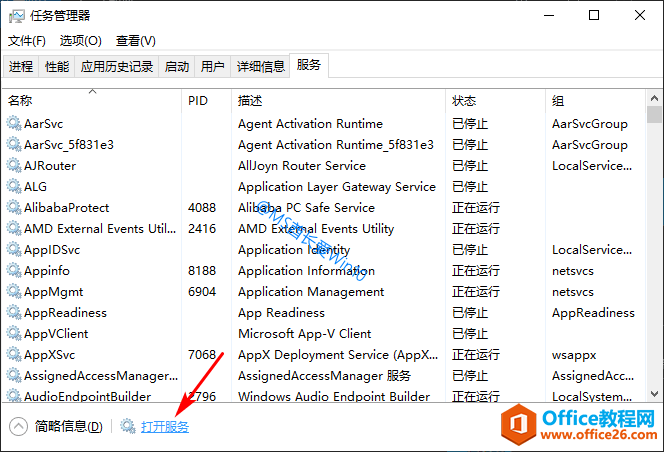Click PID 8188 cell
The image size is (664, 452).
tap(202, 270)
